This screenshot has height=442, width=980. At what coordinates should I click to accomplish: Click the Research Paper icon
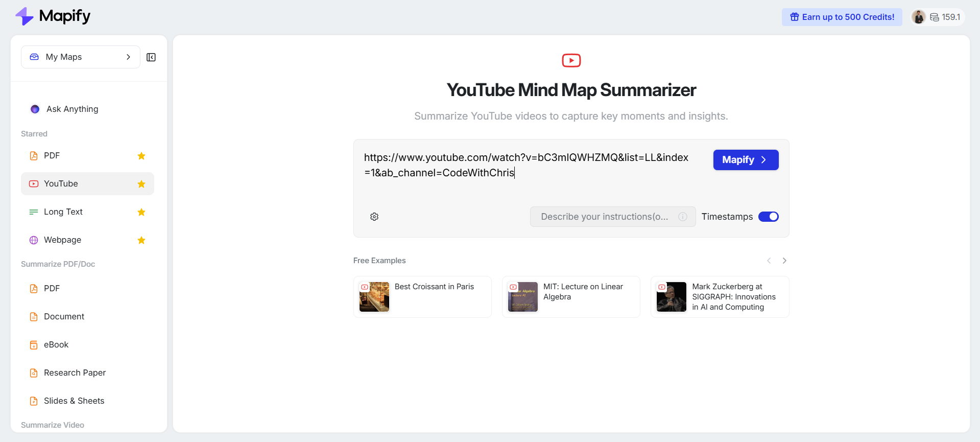click(x=34, y=373)
